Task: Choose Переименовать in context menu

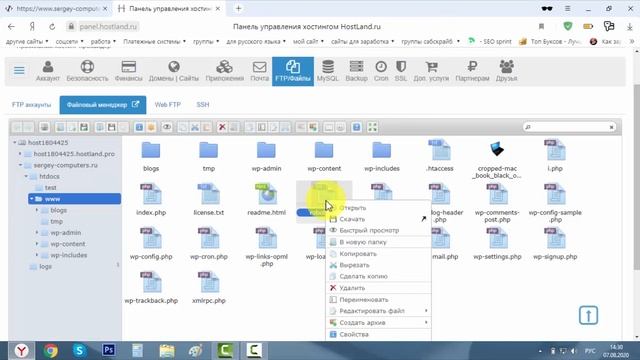Action: coord(379,299)
